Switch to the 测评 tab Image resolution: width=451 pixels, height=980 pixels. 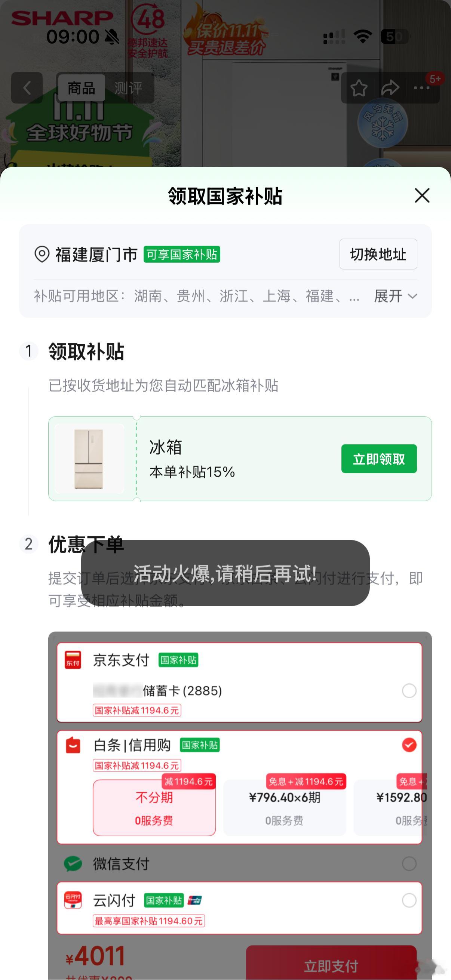tap(128, 88)
